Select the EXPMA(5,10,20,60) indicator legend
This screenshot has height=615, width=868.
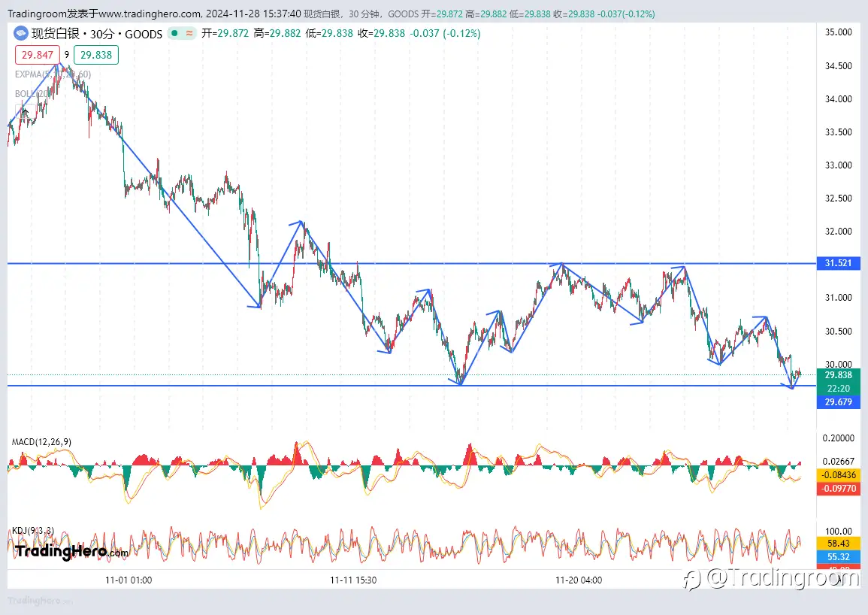click(53, 74)
